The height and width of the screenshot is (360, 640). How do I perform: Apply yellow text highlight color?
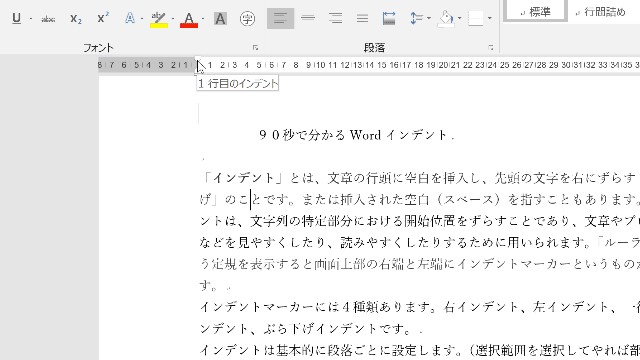click(159, 19)
